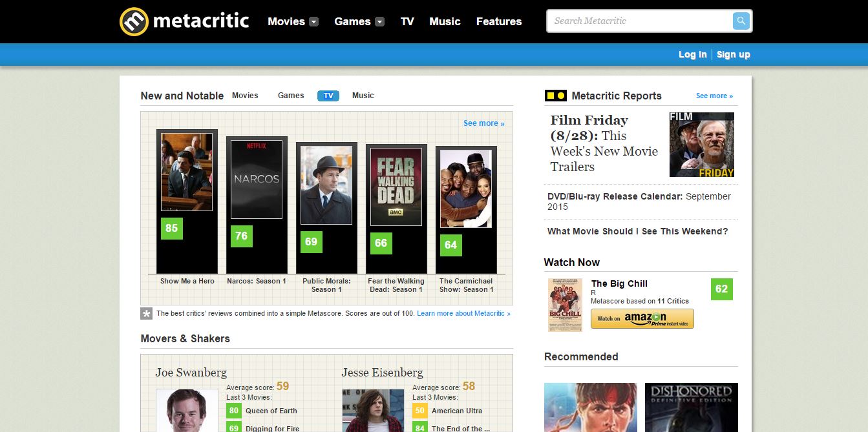Open Fear the Walking Dead poster thumbnail
The image size is (868, 432).
(x=396, y=187)
